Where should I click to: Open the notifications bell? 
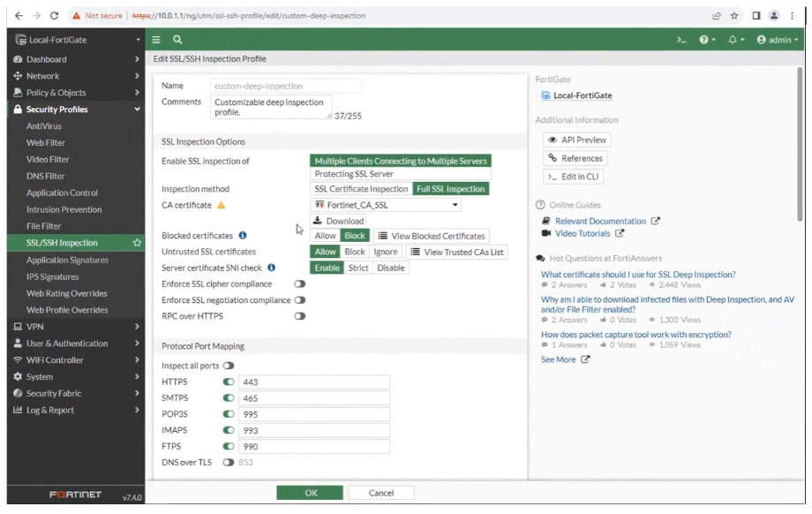(736, 40)
